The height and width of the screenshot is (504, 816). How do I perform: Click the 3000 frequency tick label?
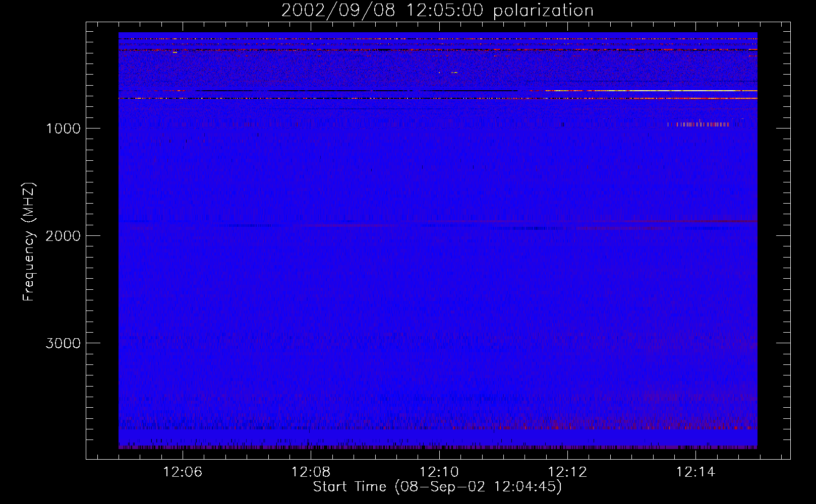coord(63,343)
